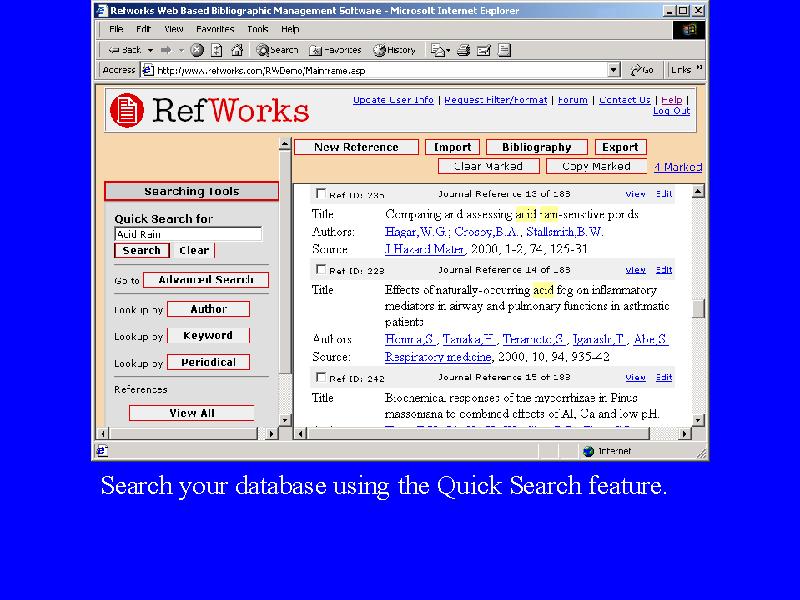
Task: Open Respiratory medicine periodical link
Action: [x=438, y=357]
